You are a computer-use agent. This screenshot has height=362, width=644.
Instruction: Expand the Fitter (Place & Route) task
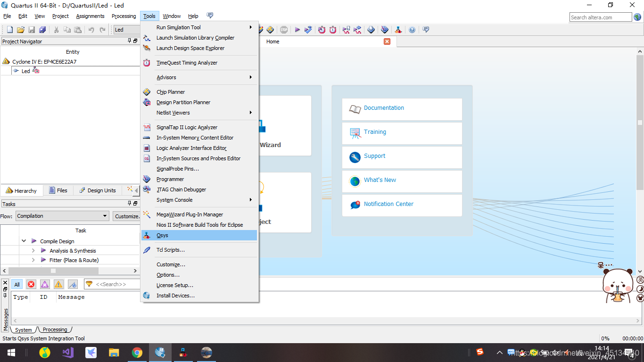(x=33, y=260)
